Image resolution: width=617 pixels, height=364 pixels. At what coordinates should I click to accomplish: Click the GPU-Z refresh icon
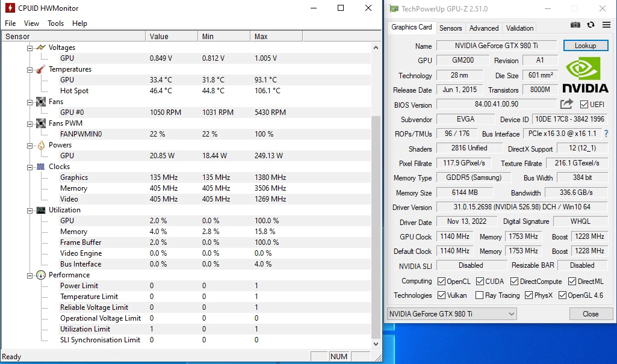591,25
